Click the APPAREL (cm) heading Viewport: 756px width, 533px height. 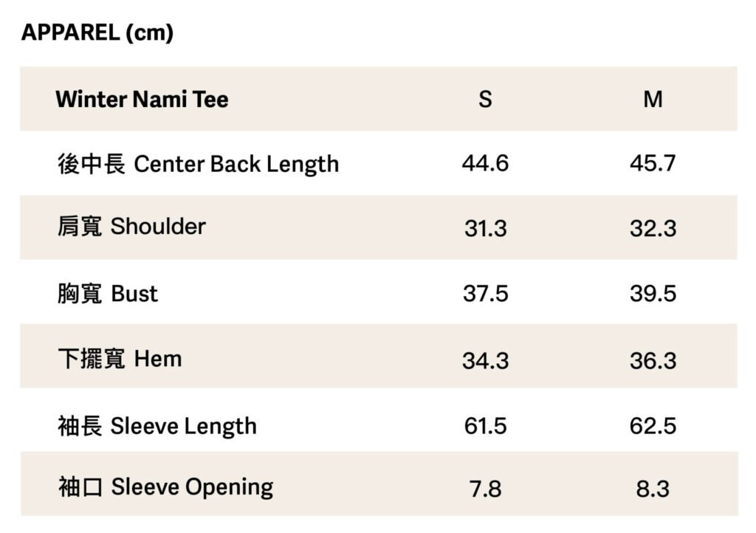tap(97, 32)
